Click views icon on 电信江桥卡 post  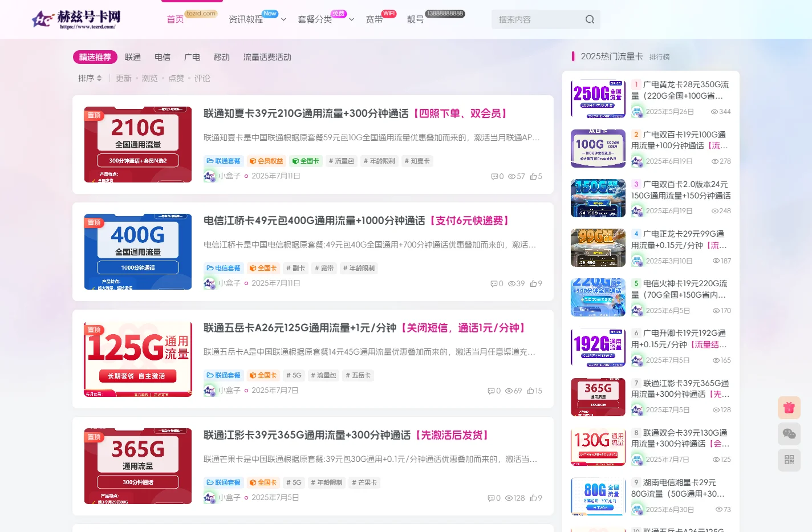coord(511,284)
